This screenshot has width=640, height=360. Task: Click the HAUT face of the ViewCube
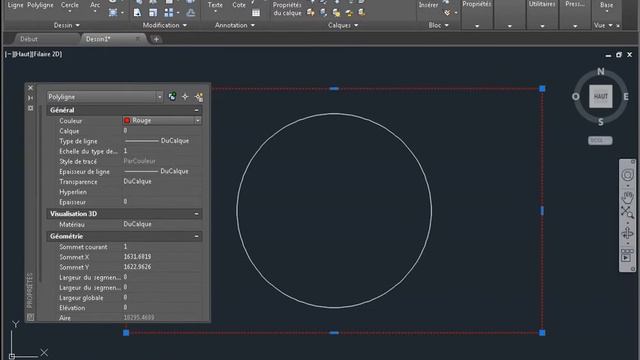tap(600, 96)
